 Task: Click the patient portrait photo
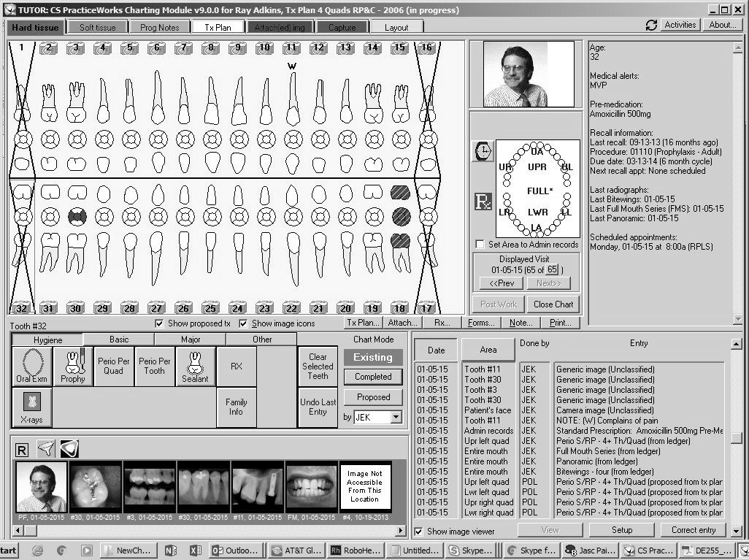[x=529, y=74]
